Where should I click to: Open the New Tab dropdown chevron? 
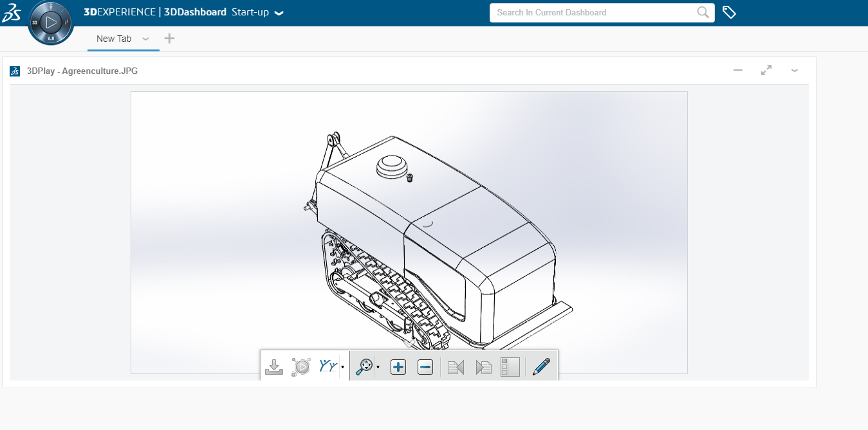pos(145,39)
